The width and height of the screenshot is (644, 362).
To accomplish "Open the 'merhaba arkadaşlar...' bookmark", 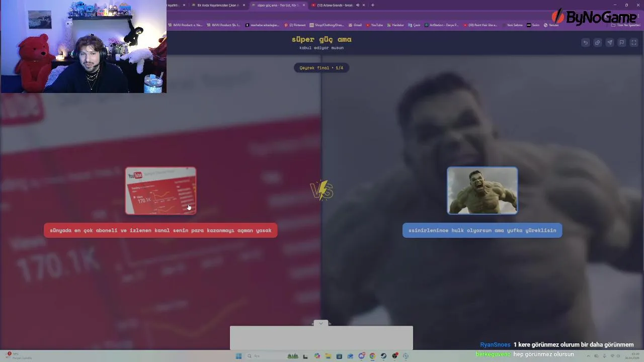I will click(263, 25).
